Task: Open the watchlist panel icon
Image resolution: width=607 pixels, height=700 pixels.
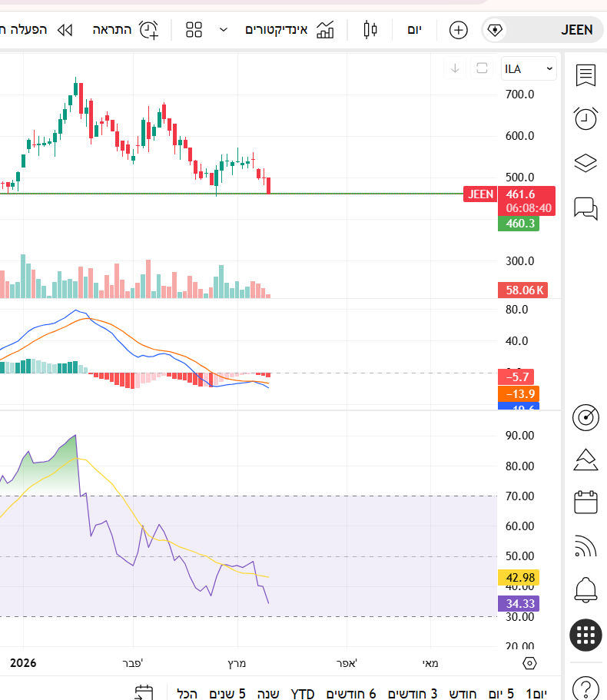Action: pyautogui.click(x=585, y=75)
